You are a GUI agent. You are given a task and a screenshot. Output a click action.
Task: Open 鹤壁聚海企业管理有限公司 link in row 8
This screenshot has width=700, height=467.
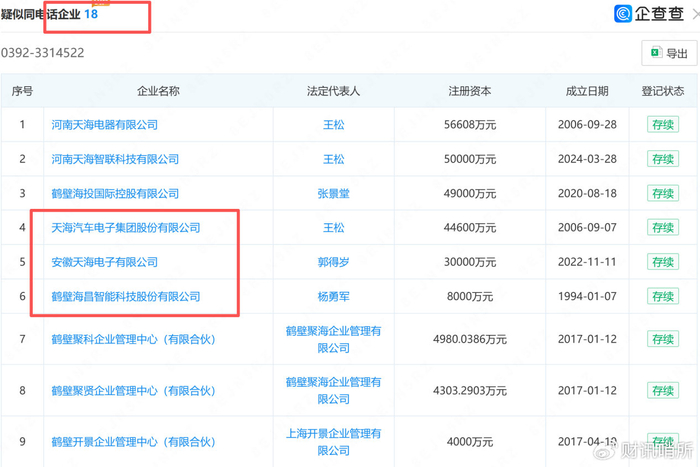coord(333,391)
